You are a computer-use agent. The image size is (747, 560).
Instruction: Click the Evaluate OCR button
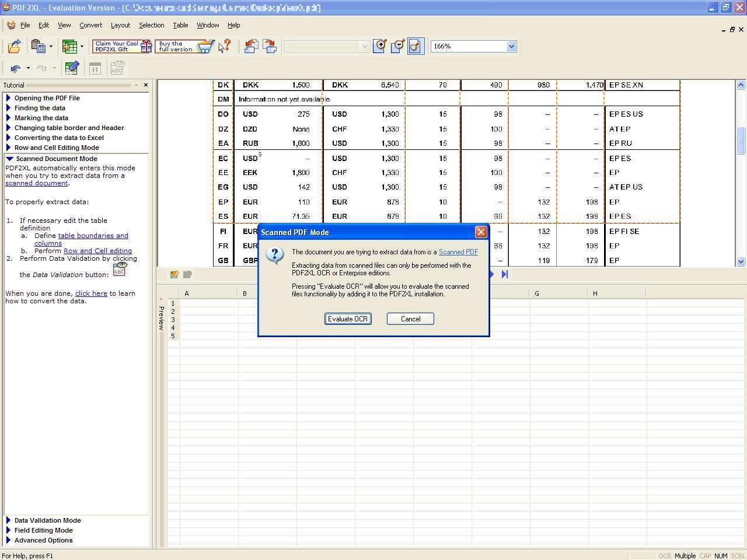(348, 318)
